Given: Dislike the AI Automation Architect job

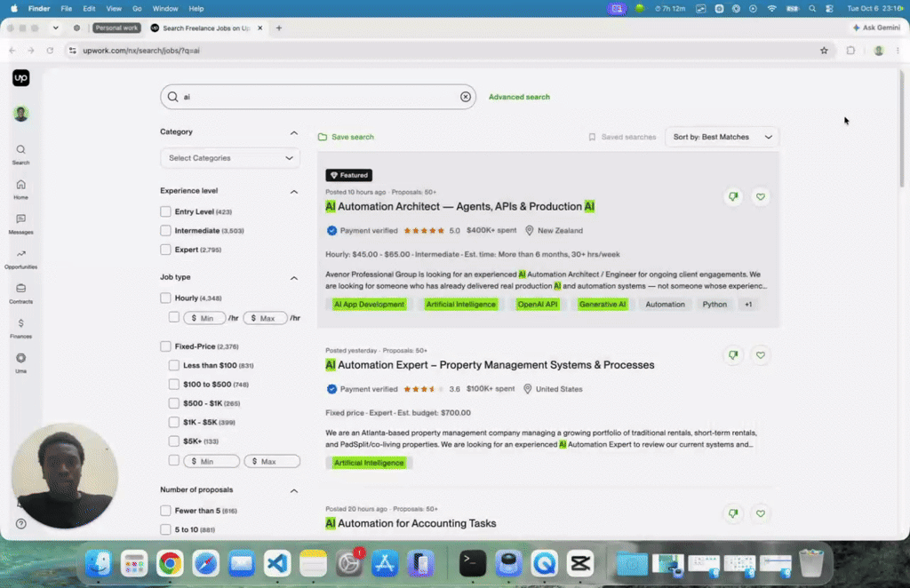Looking at the screenshot, I should pos(733,196).
